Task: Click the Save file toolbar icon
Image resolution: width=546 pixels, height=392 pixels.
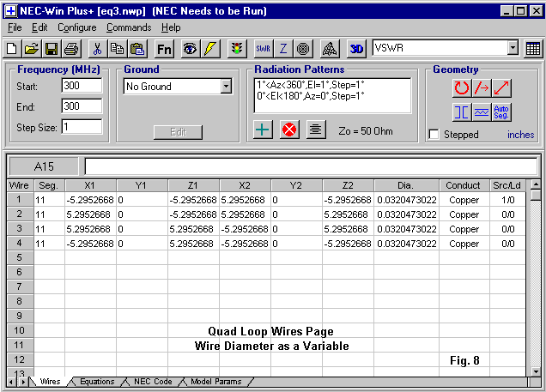Action: [52, 49]
